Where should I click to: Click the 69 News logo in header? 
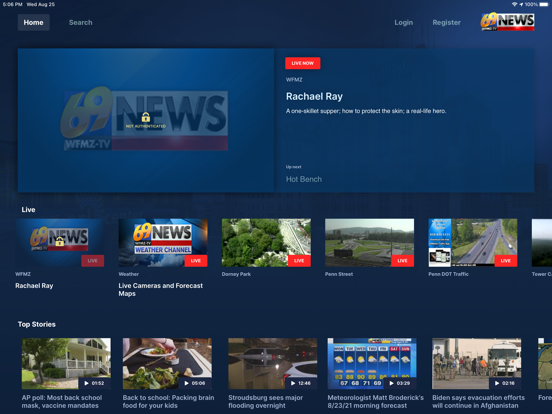(x=507, y=21)
